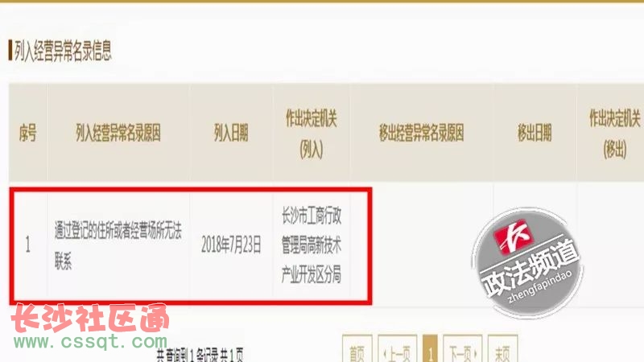Select the 2018年7月23日 date cell
Image resolution: width=644 pixels, height=362 pixels.
231,245
